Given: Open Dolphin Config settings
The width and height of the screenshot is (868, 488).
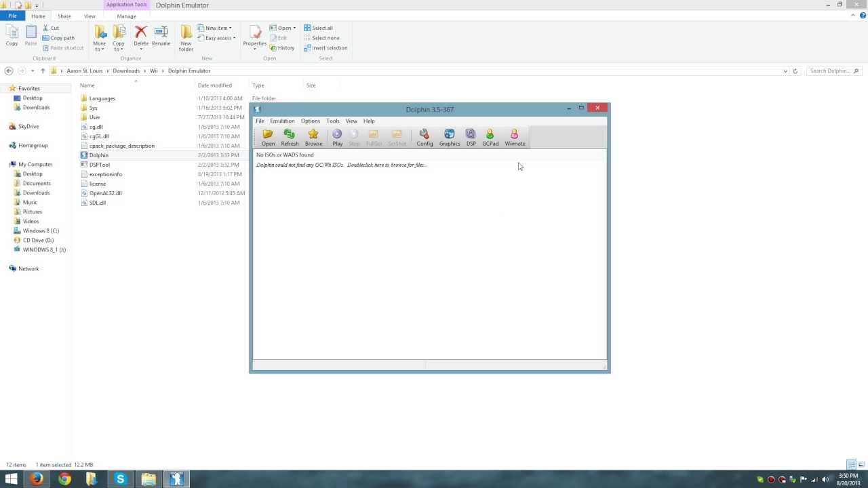Looking at the screenshot, I should click(x=425, y=138).
